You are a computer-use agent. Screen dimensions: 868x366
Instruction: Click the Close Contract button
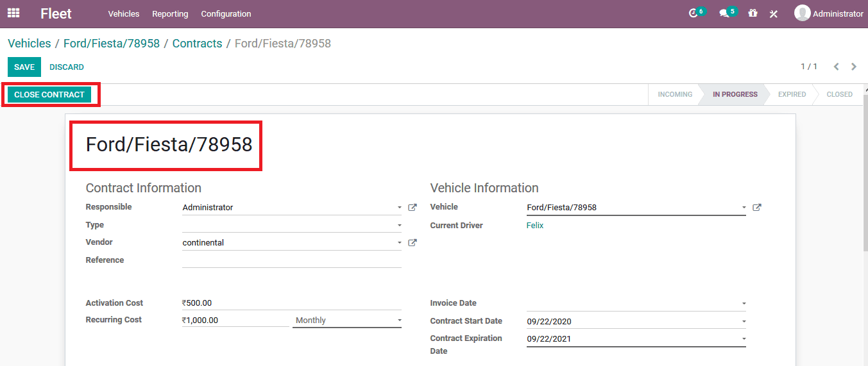tap(49, 95)
